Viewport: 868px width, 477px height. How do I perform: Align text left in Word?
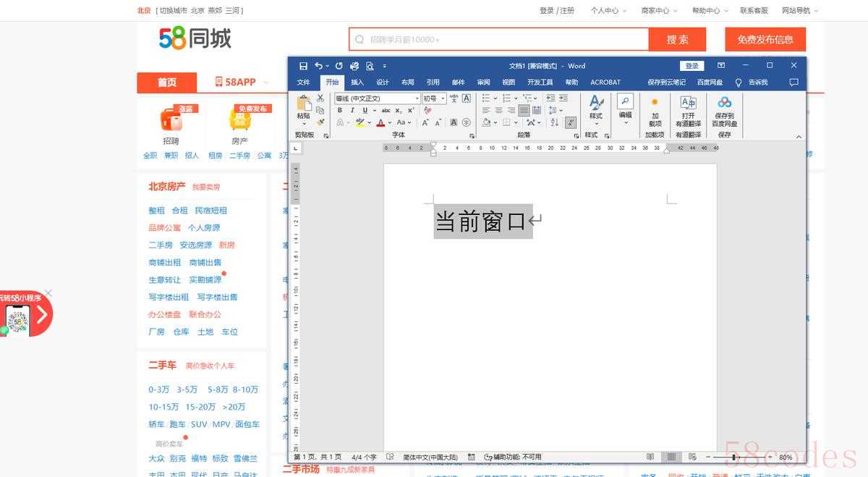pyautogui.click(x=486, y=110)
